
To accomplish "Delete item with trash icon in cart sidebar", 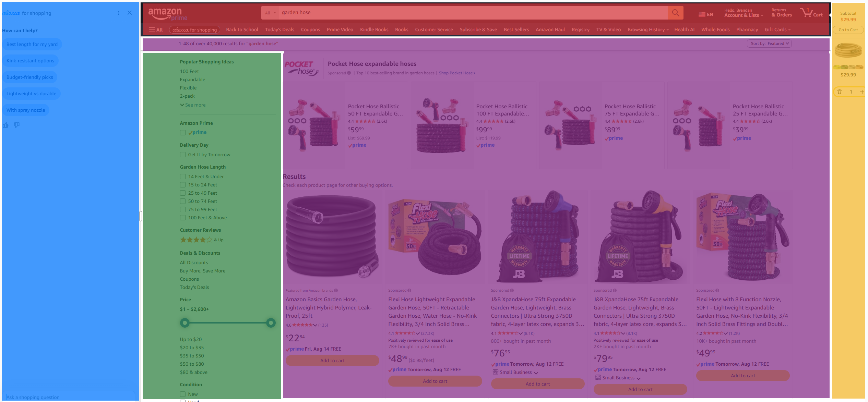I will [840, 92].
